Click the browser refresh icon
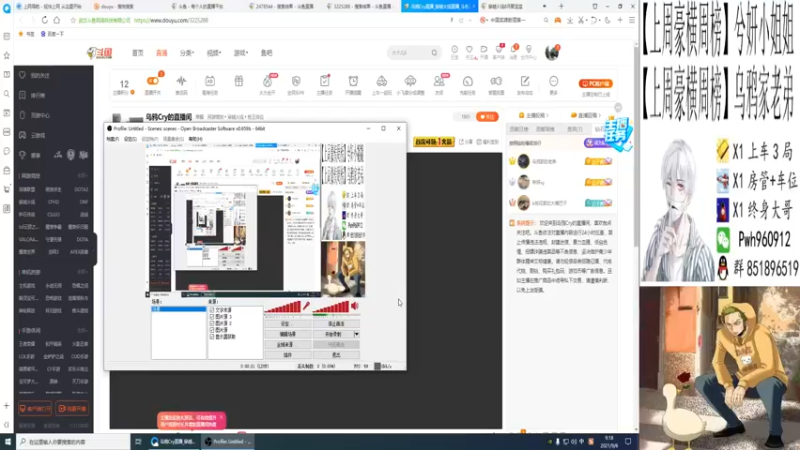800x450 pixels. [44, 20]
